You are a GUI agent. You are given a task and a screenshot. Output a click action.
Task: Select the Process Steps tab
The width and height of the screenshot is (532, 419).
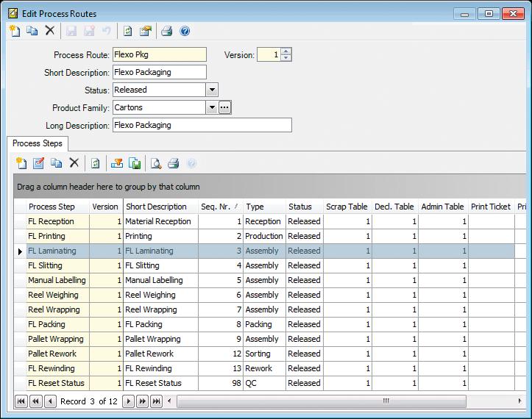click(x=38, y=143)
